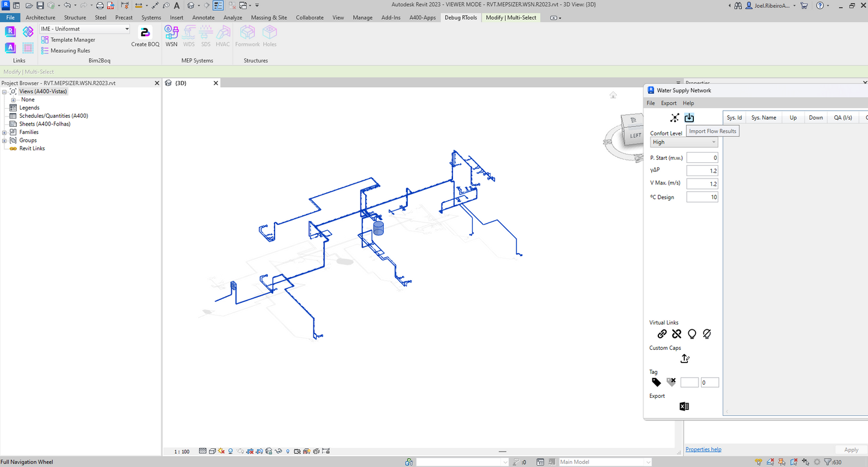Toggle the crossed-out light bulb hide links

click(x=707, y=334)
